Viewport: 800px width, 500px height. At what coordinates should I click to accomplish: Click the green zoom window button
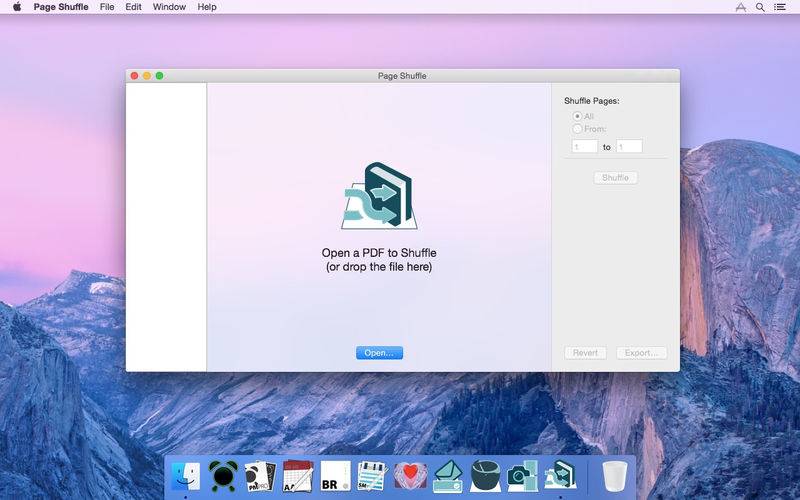click(x=159, y=76)
